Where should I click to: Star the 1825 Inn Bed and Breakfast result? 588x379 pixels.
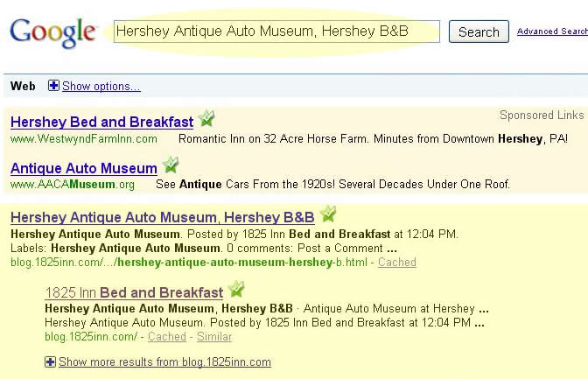pos(236,289)
